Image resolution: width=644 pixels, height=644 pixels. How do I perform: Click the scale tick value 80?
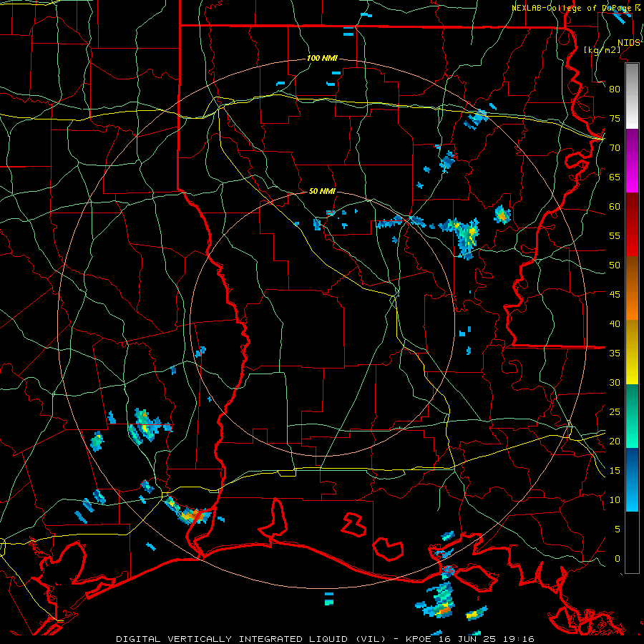pos(615,89)
